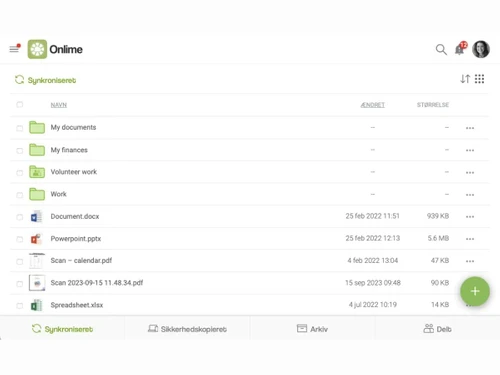
Task: Click the 15 sep 2023 09:48 date
Action: click(x=373, y=283)
